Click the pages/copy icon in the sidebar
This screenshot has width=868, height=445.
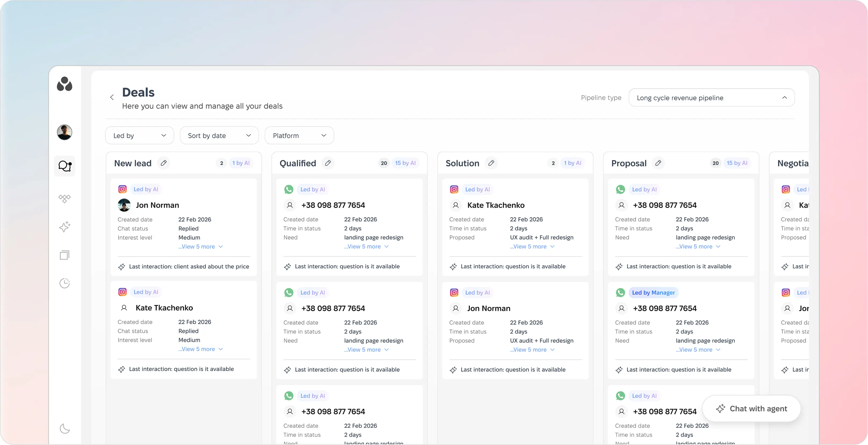[64, 255]
